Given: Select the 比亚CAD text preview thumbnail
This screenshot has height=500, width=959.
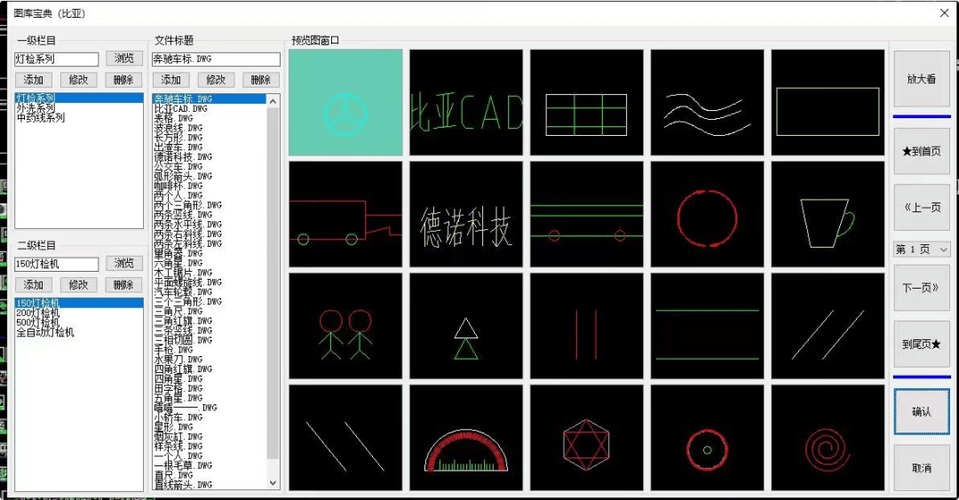Looking at the screenshot, I should (x=466, y=102).
